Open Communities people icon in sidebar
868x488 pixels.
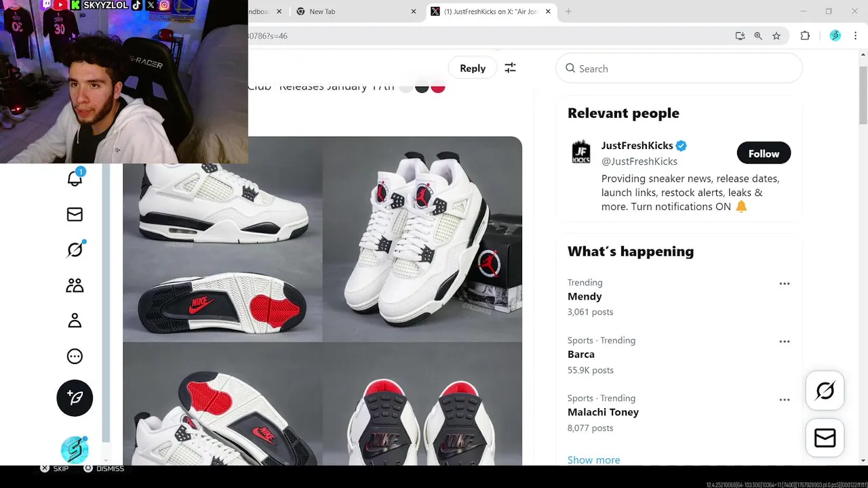(x=75, y=285)
